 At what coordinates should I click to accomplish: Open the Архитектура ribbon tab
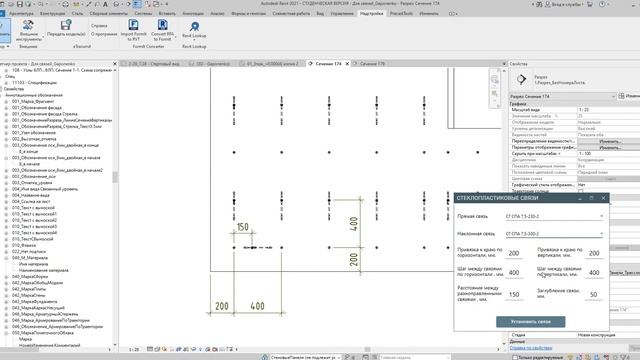pos(22,13)
